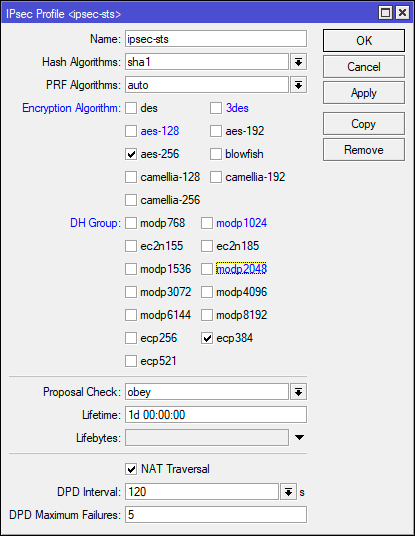The image size is (415, 536).
Task: Select the camellia-256 checkbox
Action: tap(131, 200)
